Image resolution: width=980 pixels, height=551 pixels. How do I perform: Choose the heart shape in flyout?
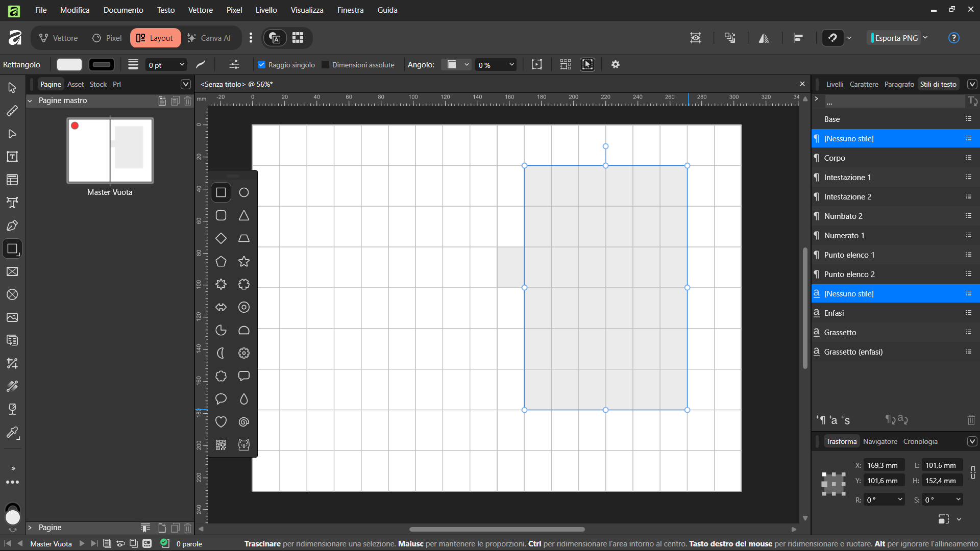[x=221, y=422]
